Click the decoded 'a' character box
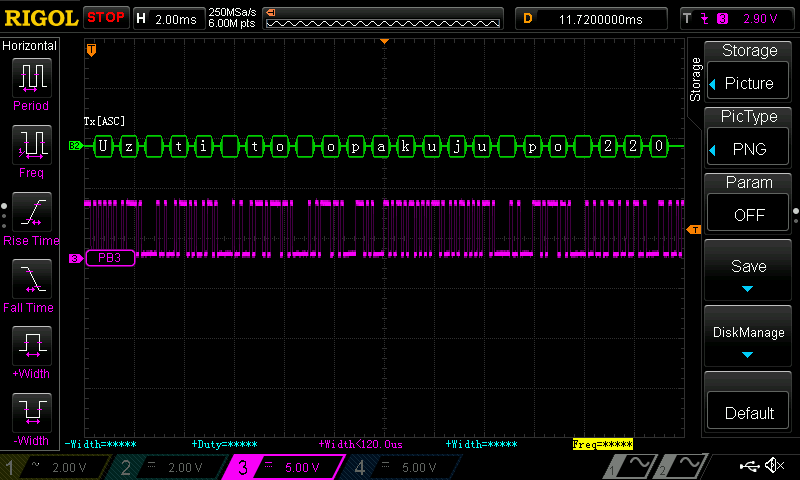Viewport: 800px width, 480px height. click(381, 146)
